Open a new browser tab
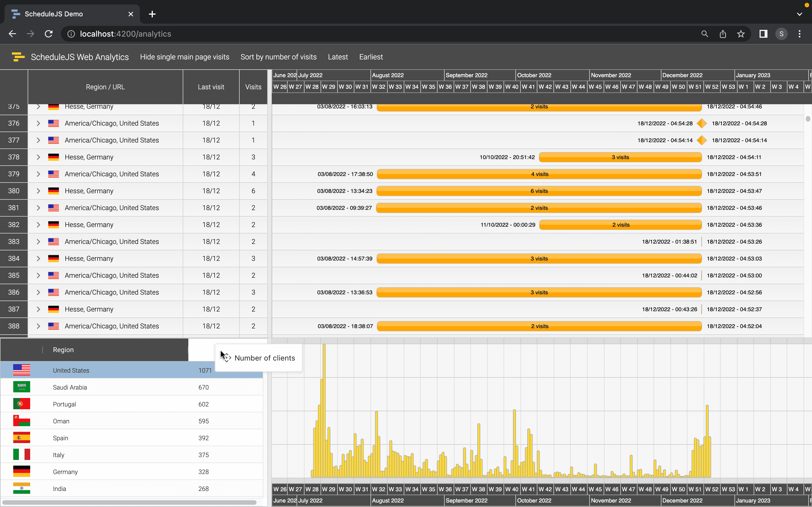This screenshot has width=812, height=507. [152, 14]
